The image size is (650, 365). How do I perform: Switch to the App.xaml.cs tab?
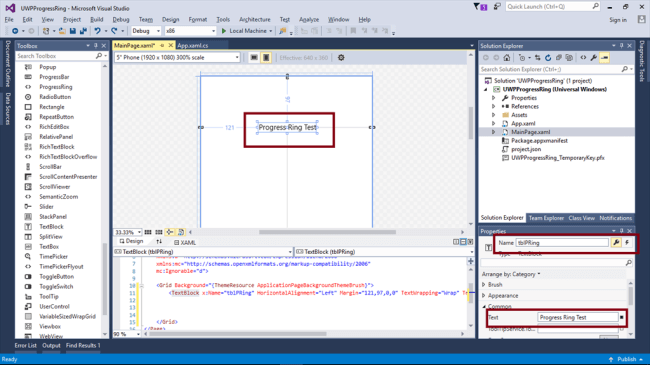click(x=193, y=46)
